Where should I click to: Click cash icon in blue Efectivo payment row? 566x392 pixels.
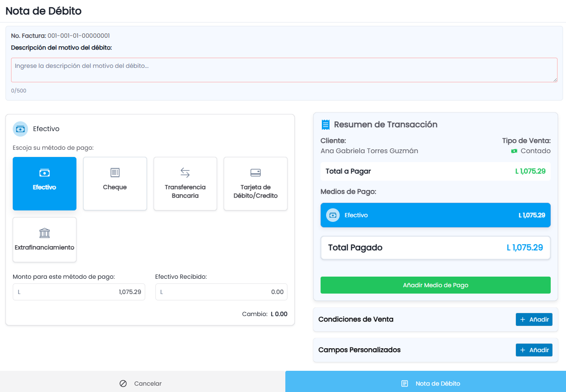pyautogui.click(x=333, y=215)
